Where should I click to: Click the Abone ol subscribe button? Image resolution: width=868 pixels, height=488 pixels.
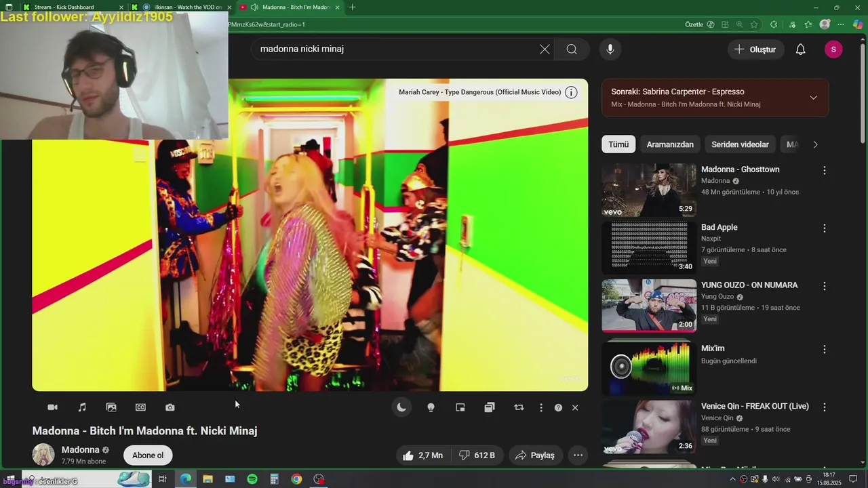[148, 455]
